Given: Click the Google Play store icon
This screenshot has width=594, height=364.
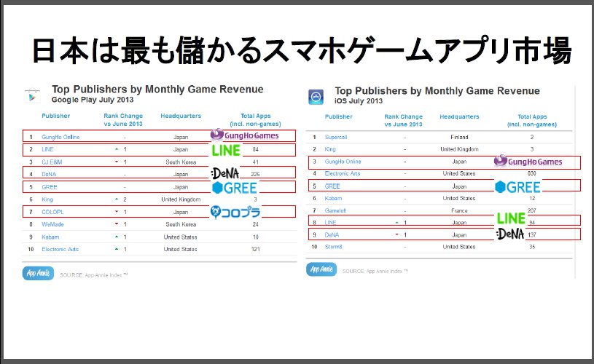Looking at the screenshot, I should 32,95.
